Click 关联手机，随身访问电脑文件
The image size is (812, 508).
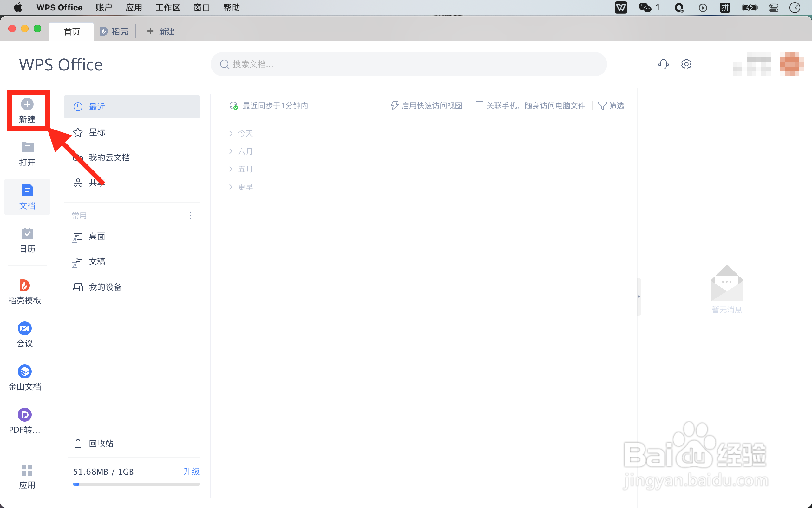[x=530, y=105]
